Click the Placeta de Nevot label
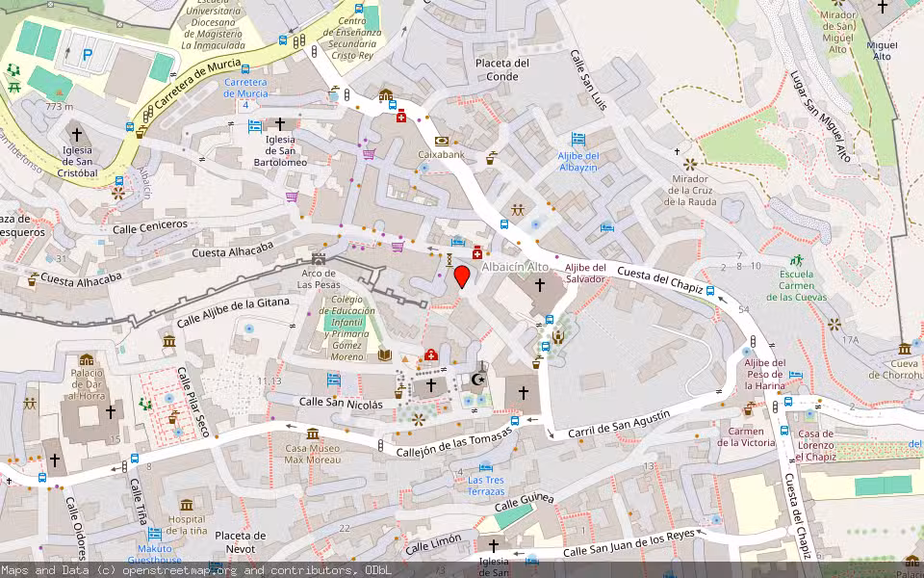Image resolution: width=924 pixels, height=578 pixels. 241,542
